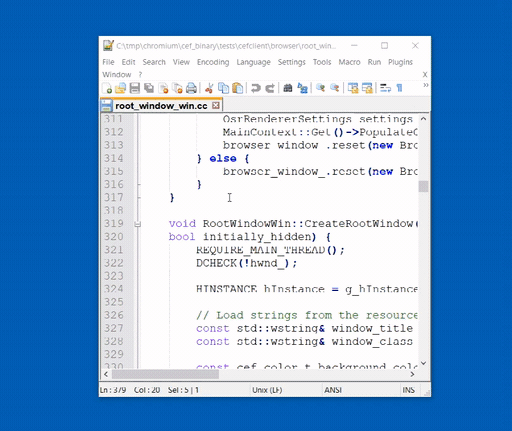Image resolution: width=512 pixels, height=431 pixels.
Task: Open the File menu
Action: tap(108, 62)
